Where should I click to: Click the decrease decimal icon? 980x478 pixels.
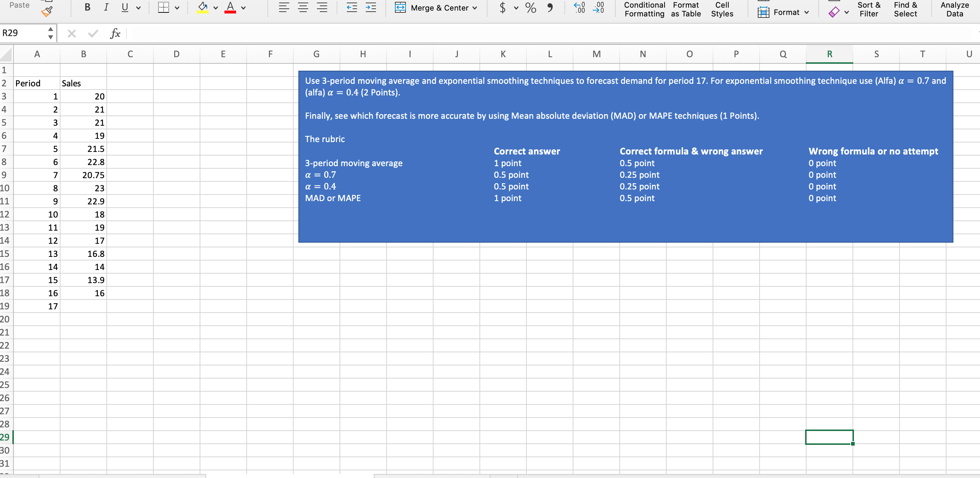pyautogui.click(x=599, y=8)
